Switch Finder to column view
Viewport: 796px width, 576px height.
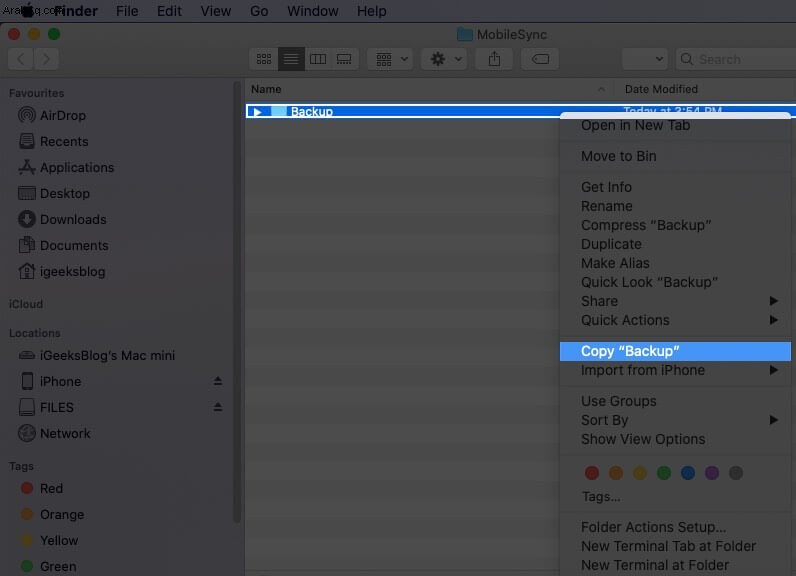point(318,59)
